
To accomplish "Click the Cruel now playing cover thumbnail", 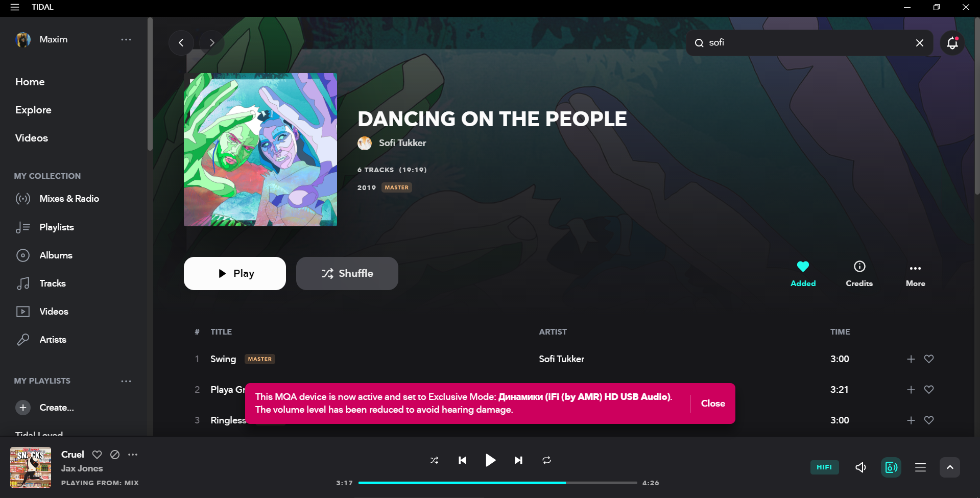I will tap(31, 467).
